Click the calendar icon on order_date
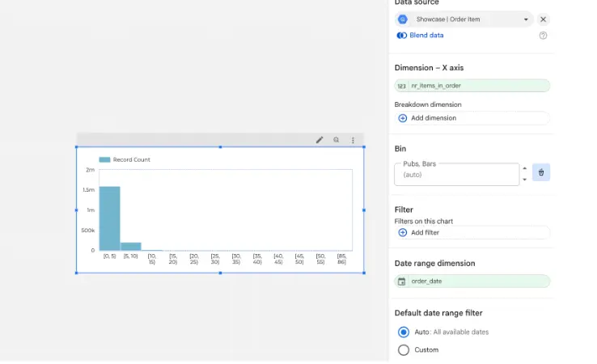 click(x=401, y=281)
